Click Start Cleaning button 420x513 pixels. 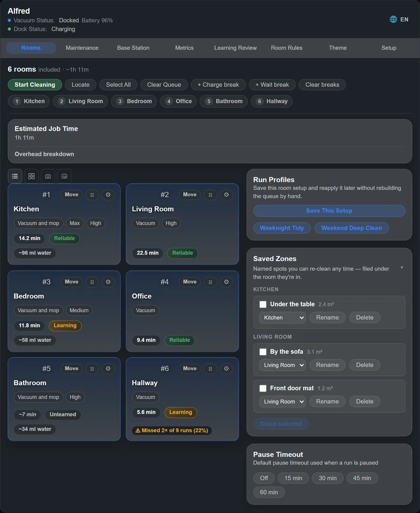[x=35, y=85]
